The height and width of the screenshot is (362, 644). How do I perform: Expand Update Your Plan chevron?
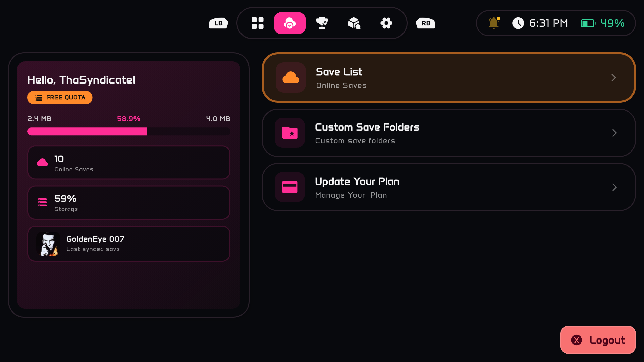[x=614, y=187]
